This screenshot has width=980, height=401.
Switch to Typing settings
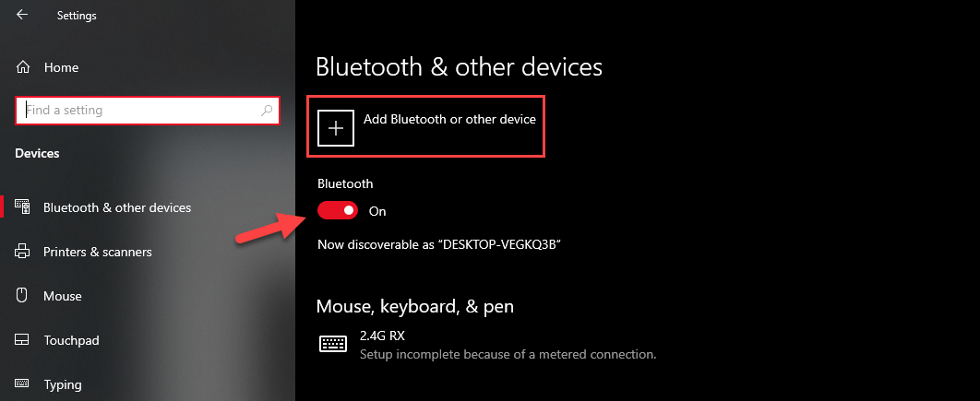click(x=63, y=384)
